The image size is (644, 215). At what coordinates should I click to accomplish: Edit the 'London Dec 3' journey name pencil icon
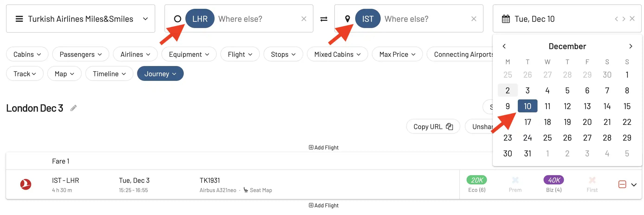pyautogui.click(x=73, y=108)
